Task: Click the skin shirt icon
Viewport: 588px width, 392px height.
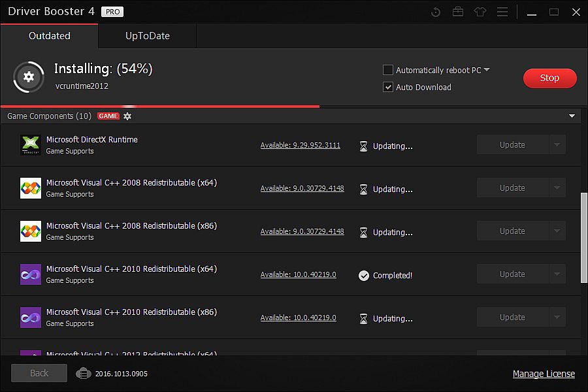Action: [480, 12]
